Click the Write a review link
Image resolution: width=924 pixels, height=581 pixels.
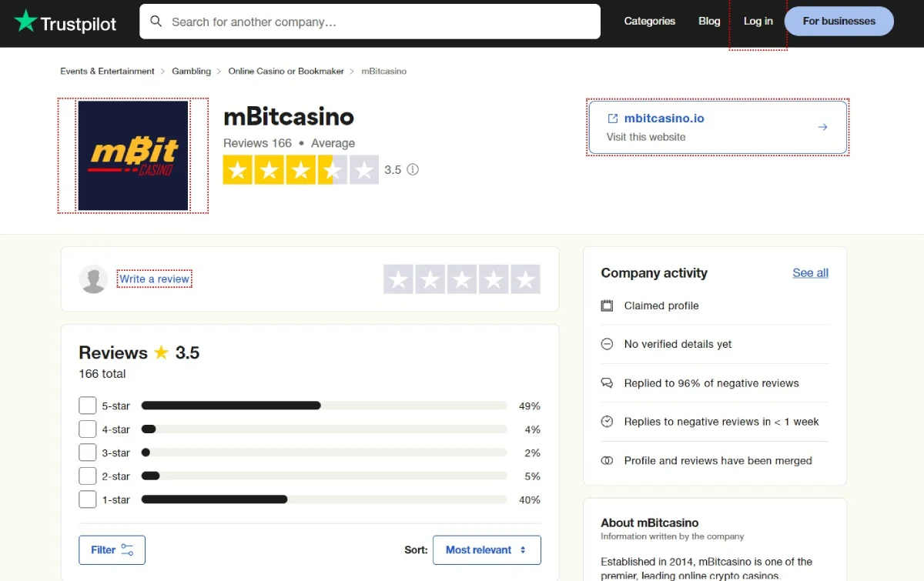tap(154, 279)
